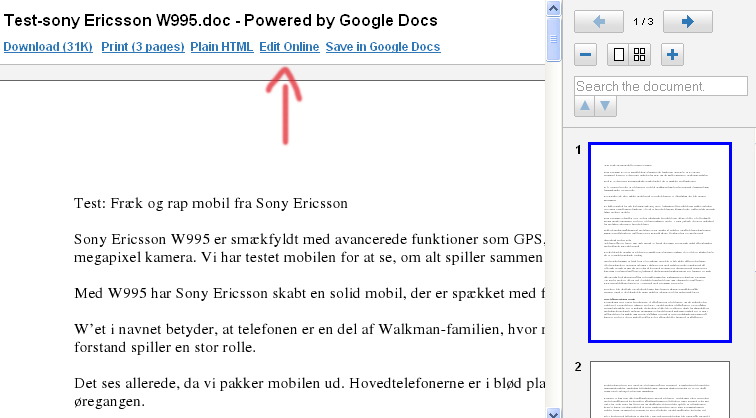Click Edit Online link
The height and width of the screenshot is (418, 756).
289,47
